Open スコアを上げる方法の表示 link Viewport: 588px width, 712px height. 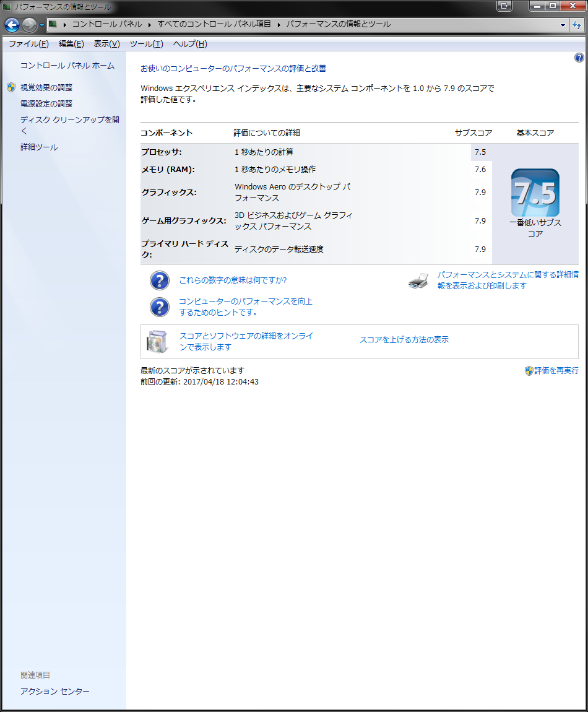tap(404, 340)
